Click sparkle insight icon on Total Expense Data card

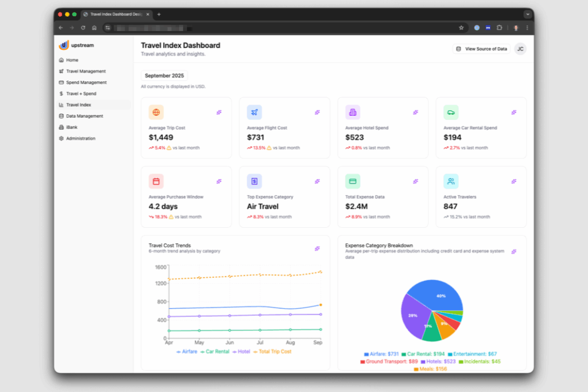coord(416,181)
